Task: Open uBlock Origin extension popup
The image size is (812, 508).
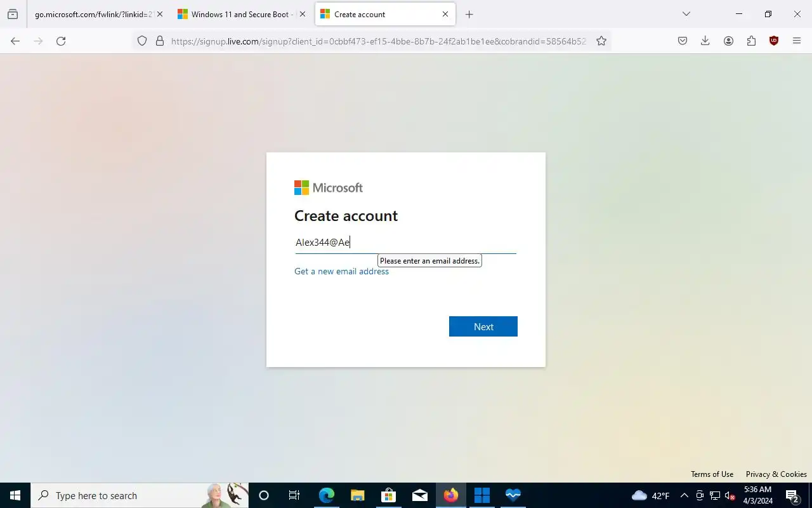Action: 774,41
